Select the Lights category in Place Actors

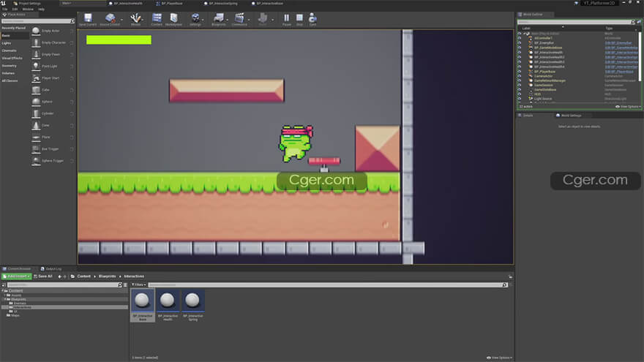click(x=7, y=42)
